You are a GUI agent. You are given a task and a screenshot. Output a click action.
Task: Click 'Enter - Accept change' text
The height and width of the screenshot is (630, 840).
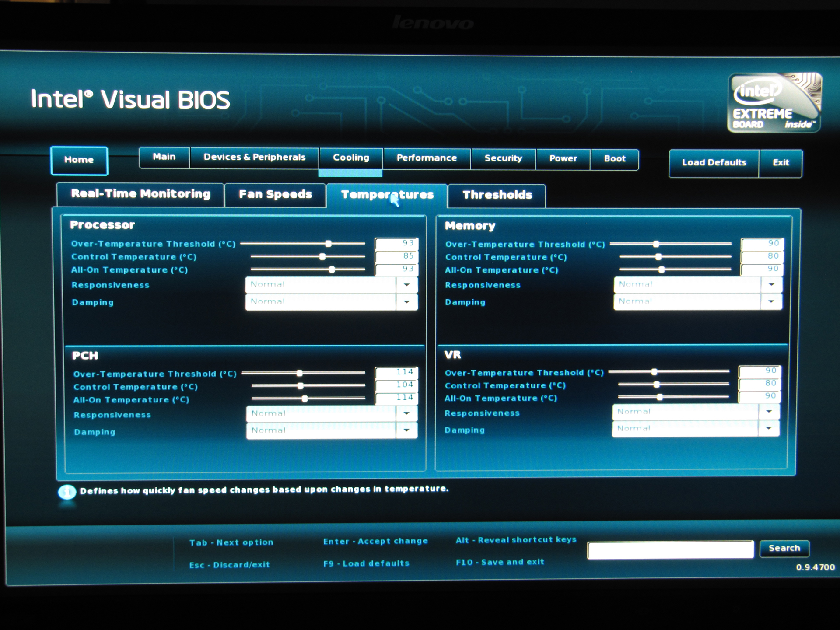point(375,541)
